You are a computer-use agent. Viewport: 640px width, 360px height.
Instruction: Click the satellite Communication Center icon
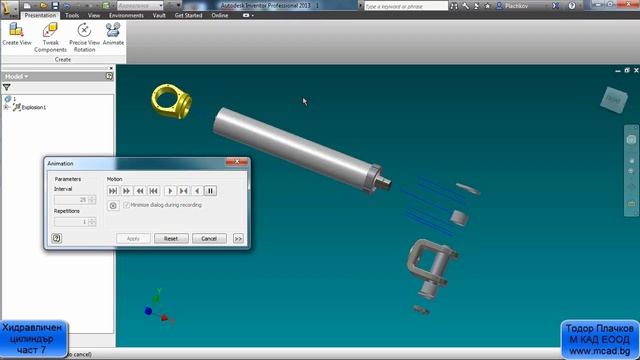pyautogui.click(x=476, y=6)
